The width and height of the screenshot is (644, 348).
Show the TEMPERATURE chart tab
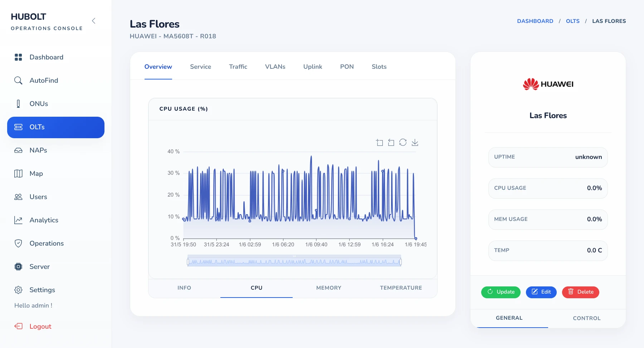pyautogui.click(x=401, y=288)
